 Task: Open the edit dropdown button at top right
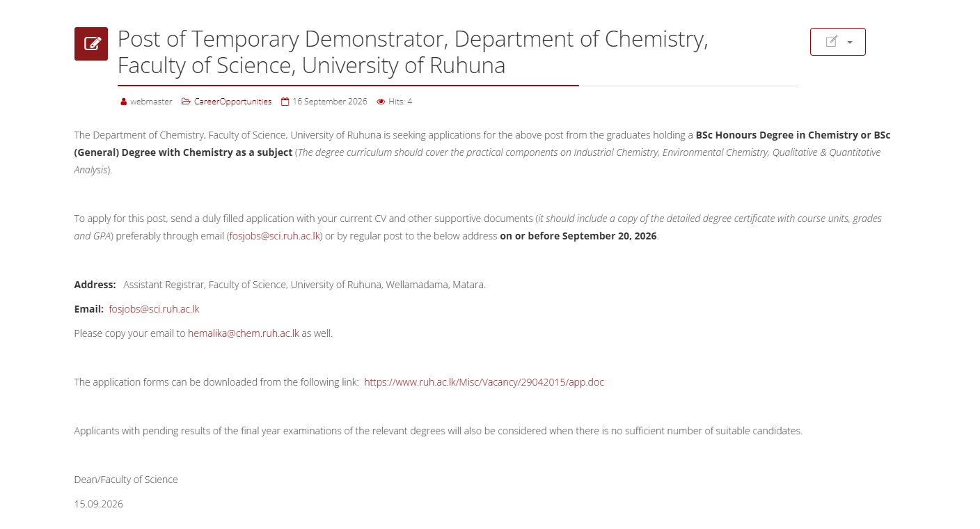(838, 42)
